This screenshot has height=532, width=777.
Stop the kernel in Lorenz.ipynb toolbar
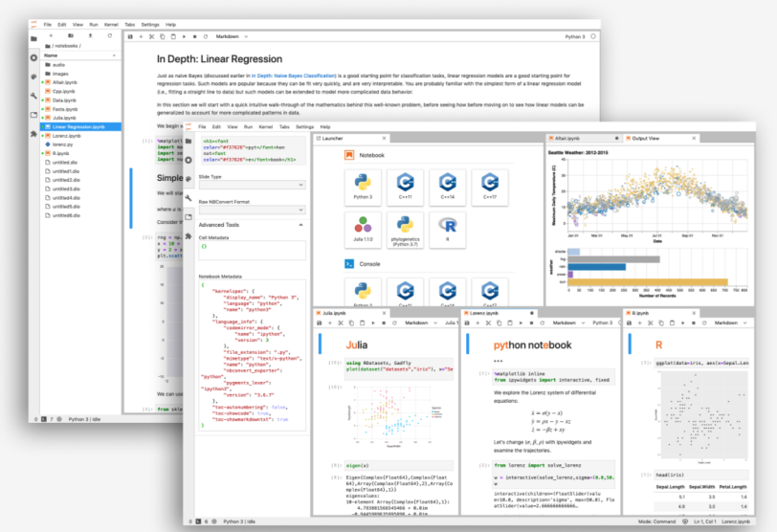531,323
